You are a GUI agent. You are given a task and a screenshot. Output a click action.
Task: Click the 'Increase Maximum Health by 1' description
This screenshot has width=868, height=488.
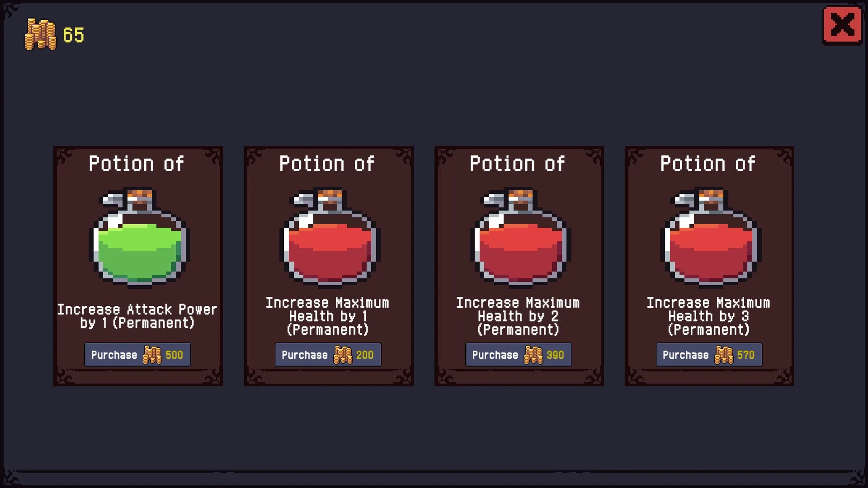point(327,316)
